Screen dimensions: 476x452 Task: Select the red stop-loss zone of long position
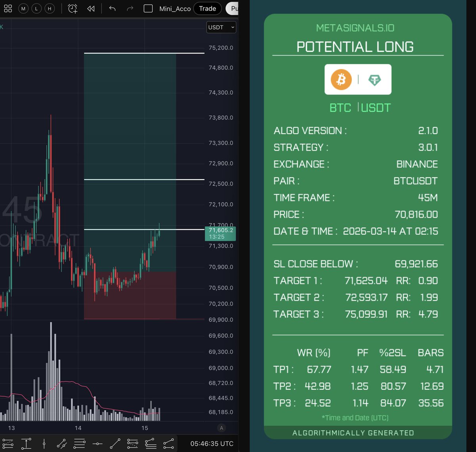[x=130, y=295]
